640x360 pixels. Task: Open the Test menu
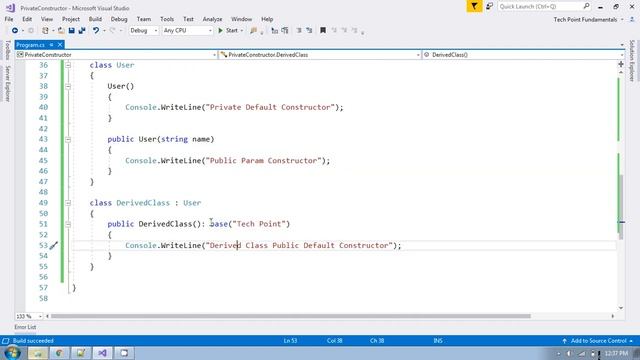[188, 19]
